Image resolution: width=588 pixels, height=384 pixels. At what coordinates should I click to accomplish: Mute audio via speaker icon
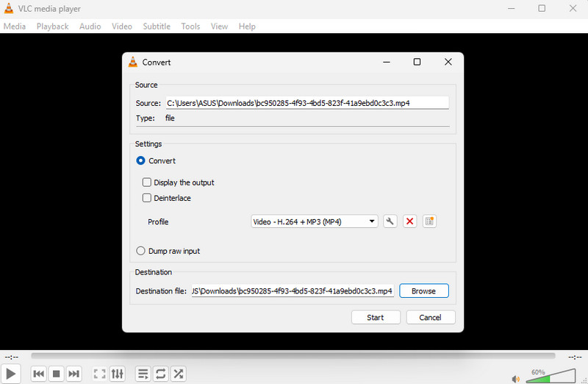pos(516,379)
